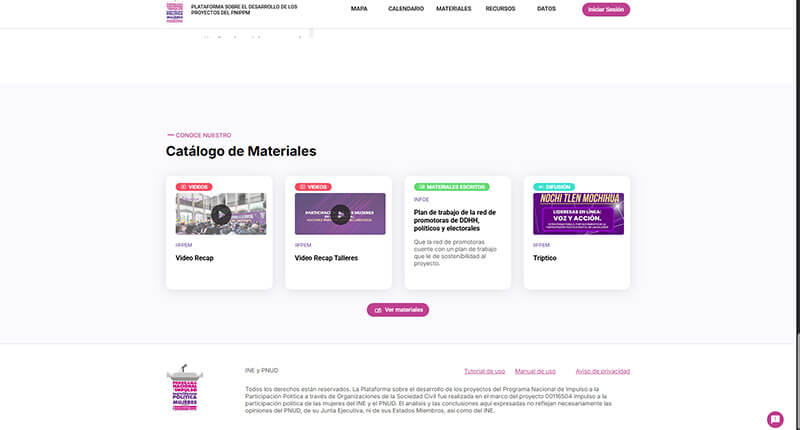The image size is (800, 430).
Task: Click the Videos tag on Video Recap Talleres
Action: point(313,187)
